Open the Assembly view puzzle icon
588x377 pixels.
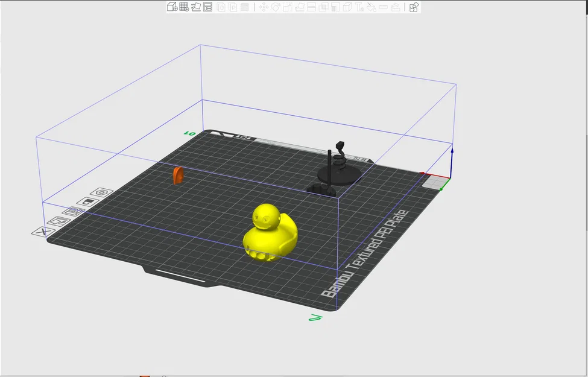pos(414,7)
